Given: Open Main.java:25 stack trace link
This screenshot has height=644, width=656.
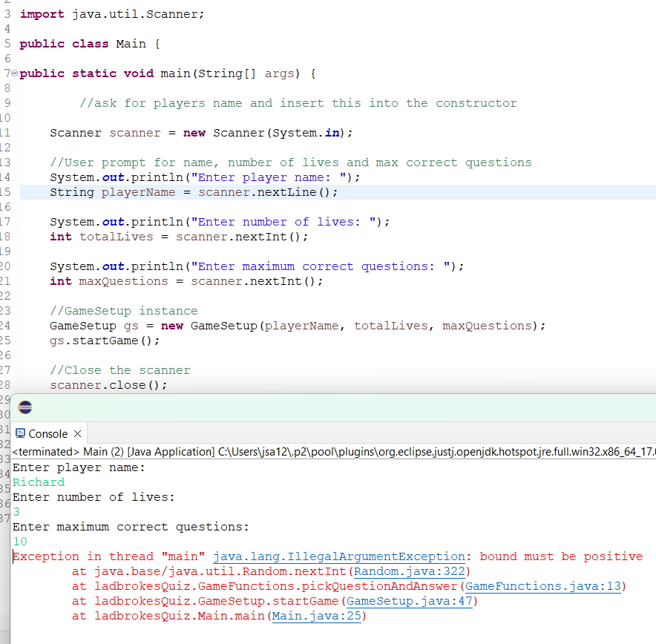Looking at the screenshot, I should [316, 615].
